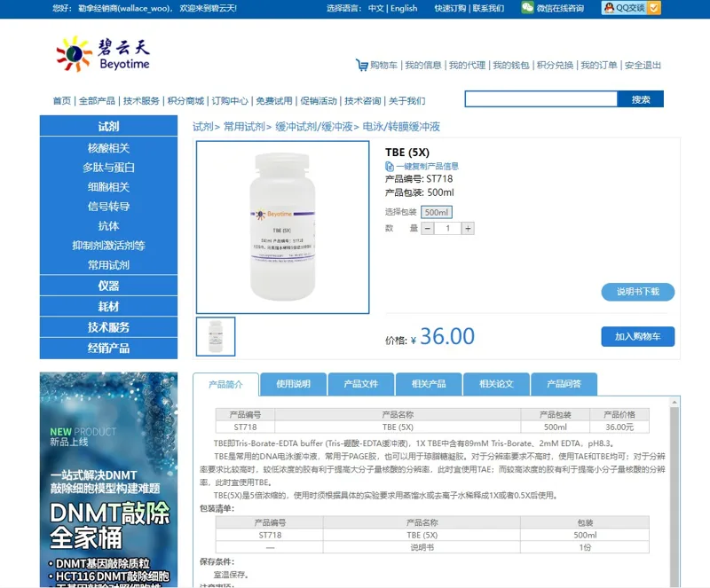
Task: Open 免费试用 in nav bar
Action: pos(274,100)
